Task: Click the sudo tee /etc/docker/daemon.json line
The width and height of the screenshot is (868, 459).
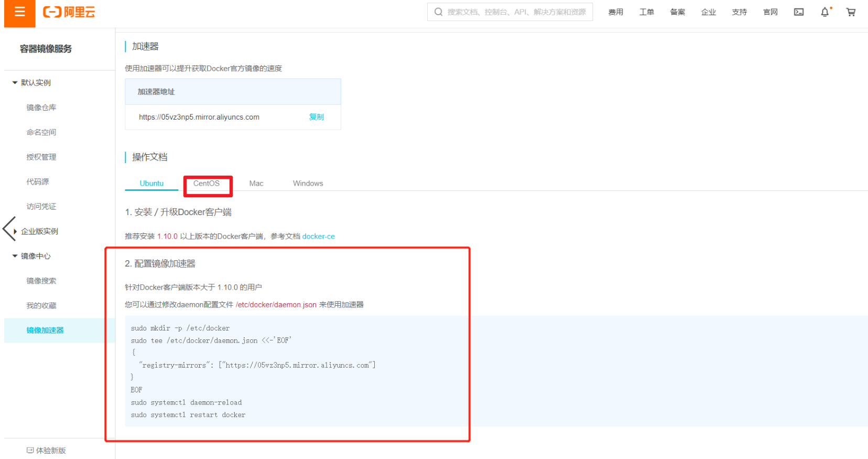Action: (211, 340)
